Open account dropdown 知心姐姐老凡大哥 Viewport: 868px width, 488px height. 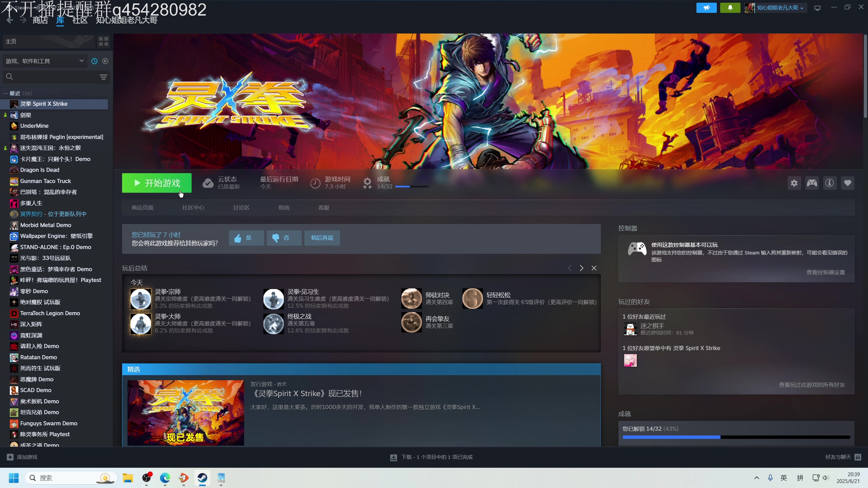point(775,8)
